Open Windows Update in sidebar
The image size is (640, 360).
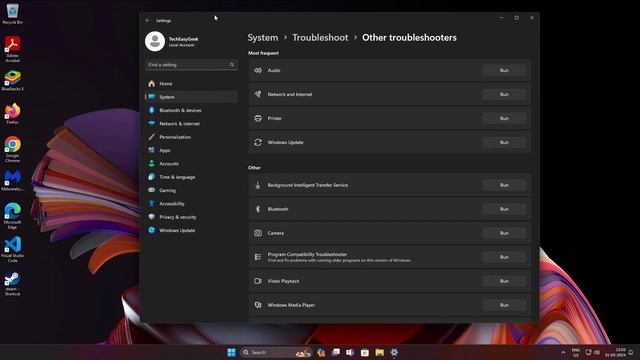coord(191,230)
